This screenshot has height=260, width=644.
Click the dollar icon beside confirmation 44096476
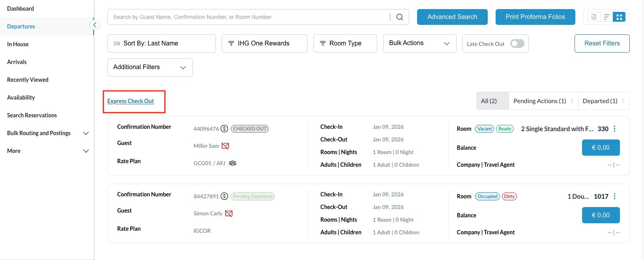[x=224, y=129]
